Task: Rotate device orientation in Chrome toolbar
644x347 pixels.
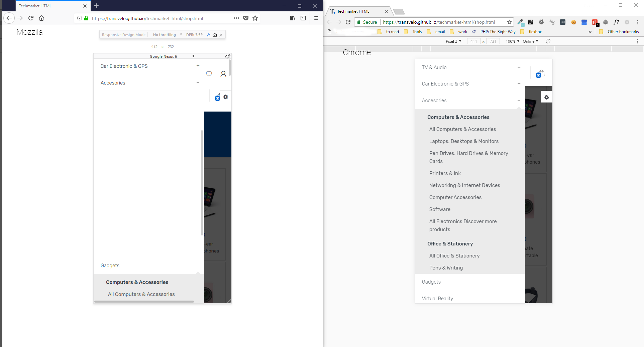Action: coord(548,41)
